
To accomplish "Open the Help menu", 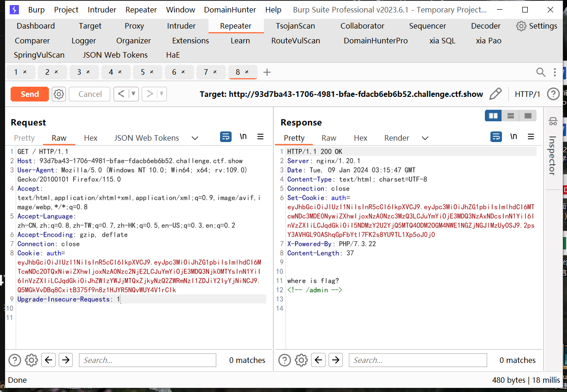I will tap(273, 10).
